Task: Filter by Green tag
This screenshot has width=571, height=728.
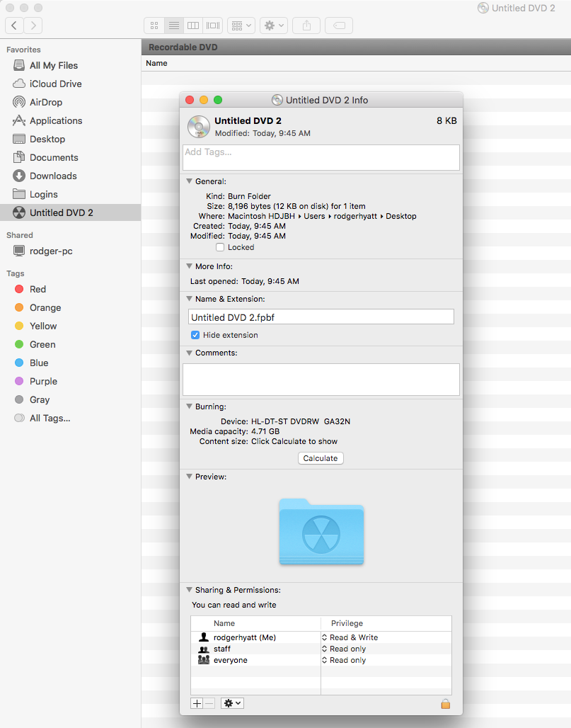Action: click(x=71, y=344)
